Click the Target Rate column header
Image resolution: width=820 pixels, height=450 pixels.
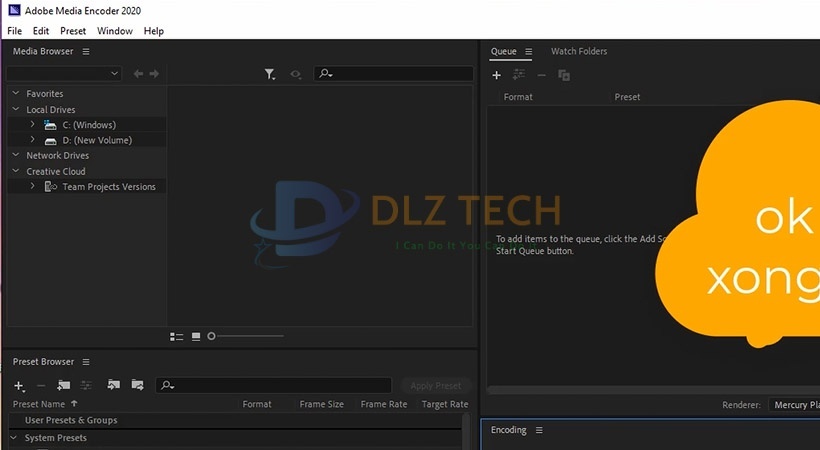tap(445, 404)
